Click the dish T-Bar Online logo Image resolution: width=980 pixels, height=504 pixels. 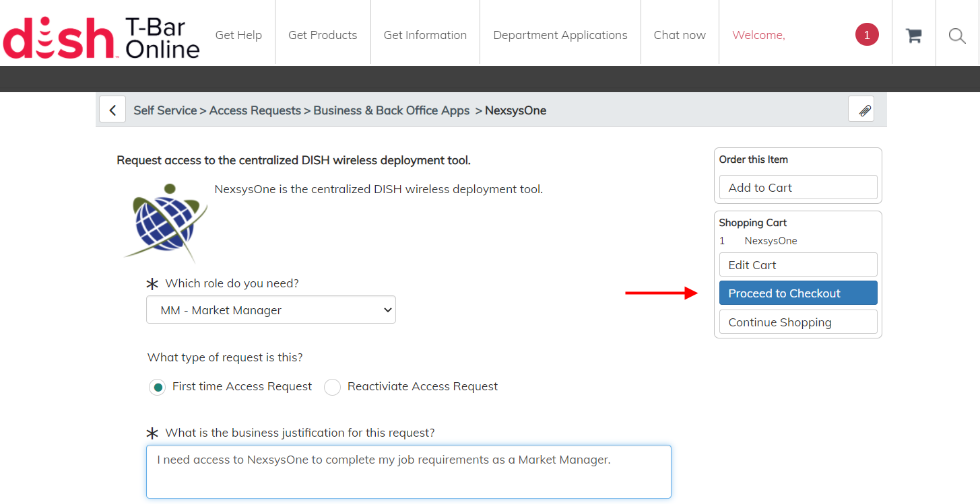pyautogui.click(x=102, y=38)
